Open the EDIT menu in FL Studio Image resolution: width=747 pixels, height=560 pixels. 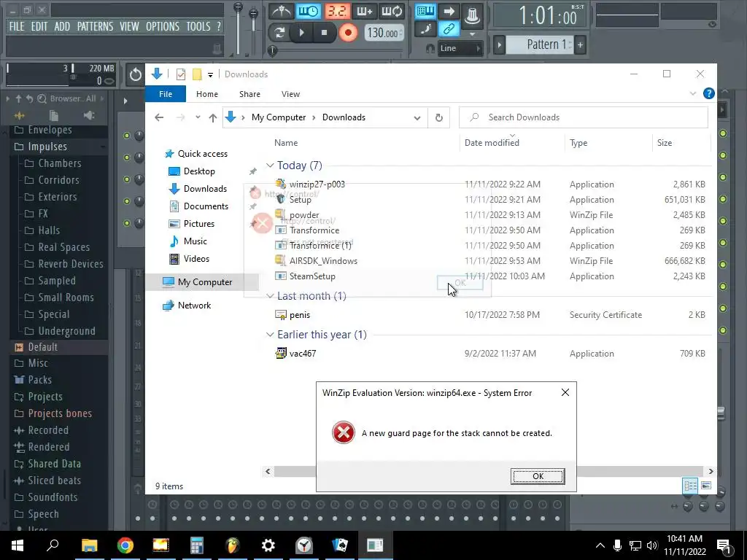(39, 26)
